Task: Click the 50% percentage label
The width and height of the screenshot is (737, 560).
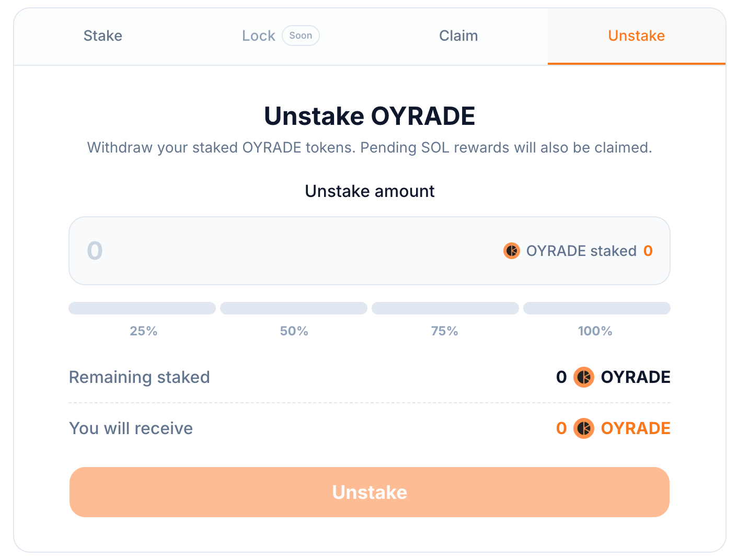Action: 294,331
